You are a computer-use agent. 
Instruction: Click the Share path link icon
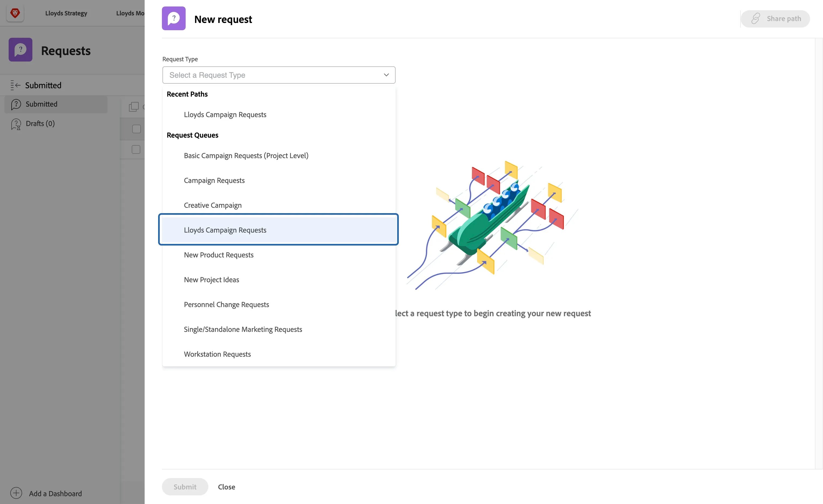pyautogui.click(x=756, y=19)
